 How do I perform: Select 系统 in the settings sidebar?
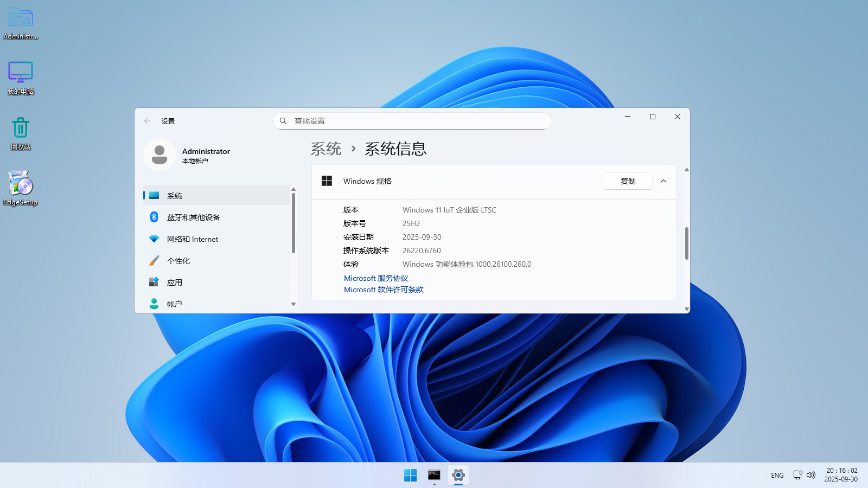pyautogui.click(x=218, y=195)
